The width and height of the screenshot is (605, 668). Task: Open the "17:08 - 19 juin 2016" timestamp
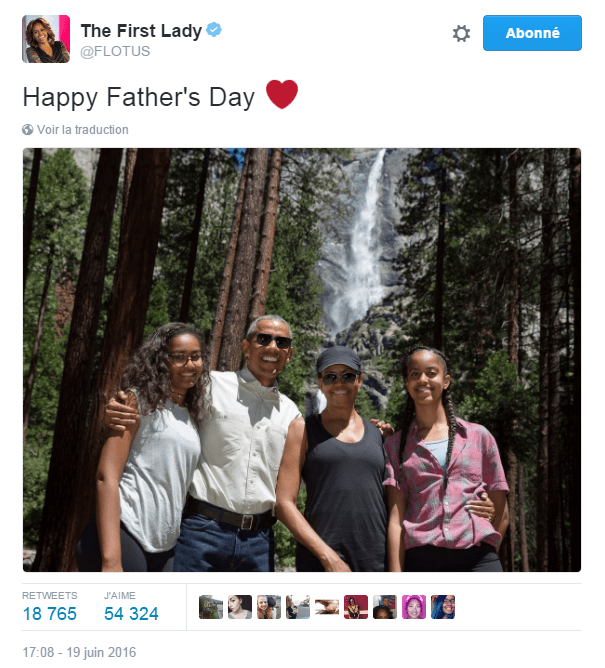(79, 652)
